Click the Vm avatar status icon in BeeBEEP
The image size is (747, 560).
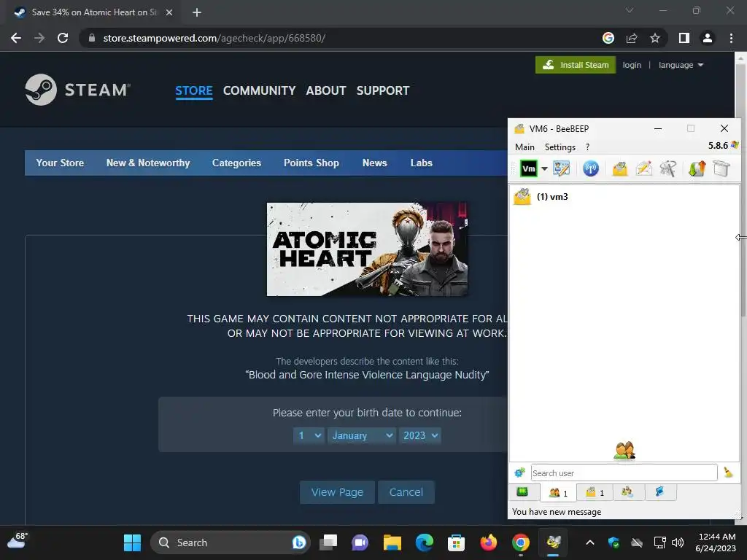[528, 168]
